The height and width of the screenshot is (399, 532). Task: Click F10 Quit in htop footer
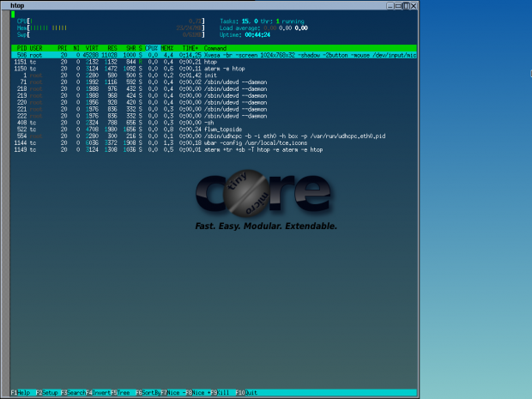pyautogui.click(x=246, y=392)
